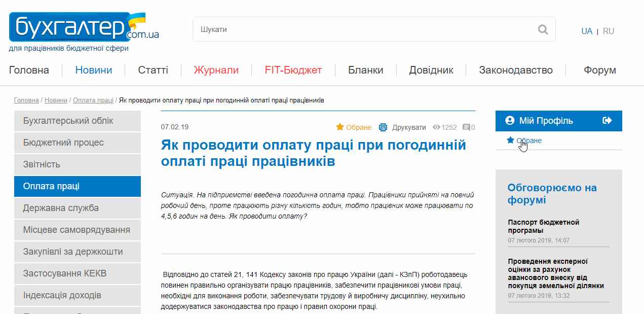Select Бюджетний процес category
Image resolution: width=644 pixels, height=314 pixels.
tap(78, 143)
